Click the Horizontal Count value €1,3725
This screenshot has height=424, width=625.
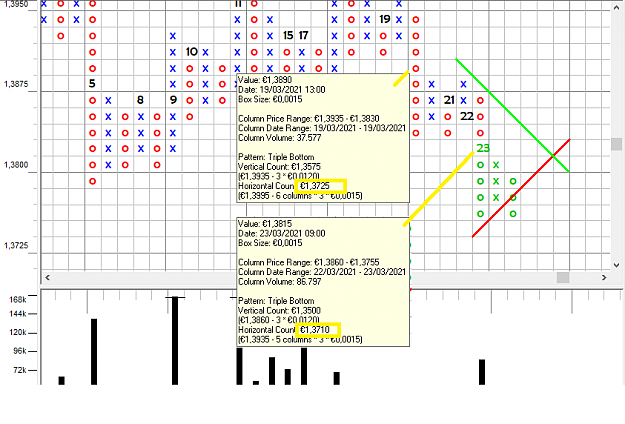tap(315, 186)
